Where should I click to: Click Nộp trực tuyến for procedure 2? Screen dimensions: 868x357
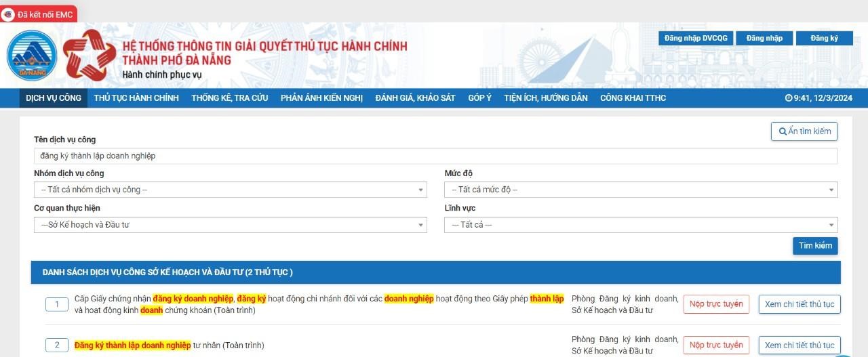[716, 345]
